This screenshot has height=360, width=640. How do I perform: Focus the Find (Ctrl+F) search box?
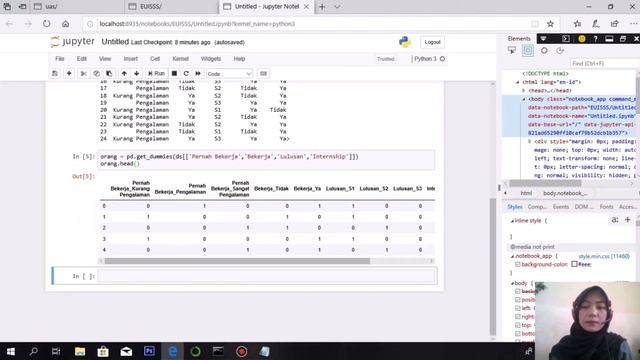(x=603, y=64)
